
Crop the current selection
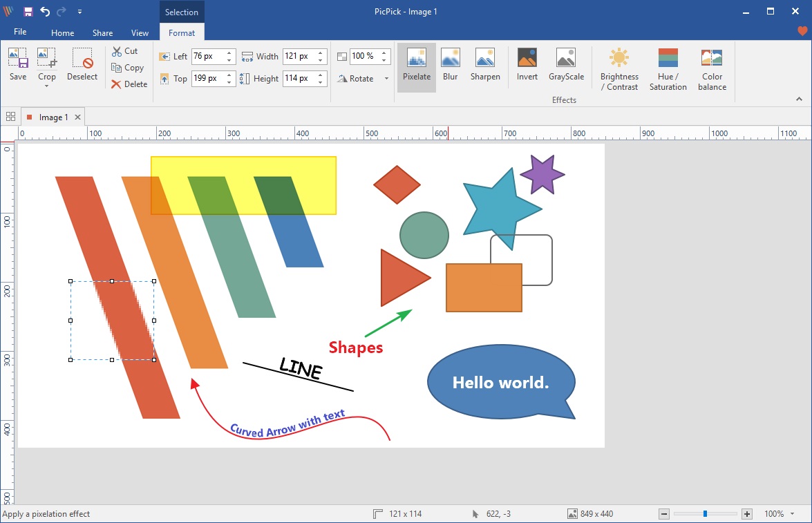(x=46, y=66)
